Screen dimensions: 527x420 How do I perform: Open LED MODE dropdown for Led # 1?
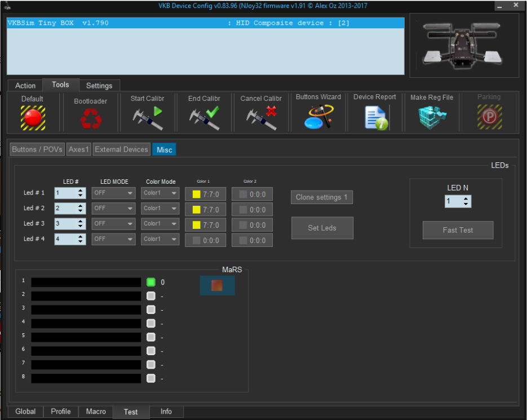pos(114,193)
